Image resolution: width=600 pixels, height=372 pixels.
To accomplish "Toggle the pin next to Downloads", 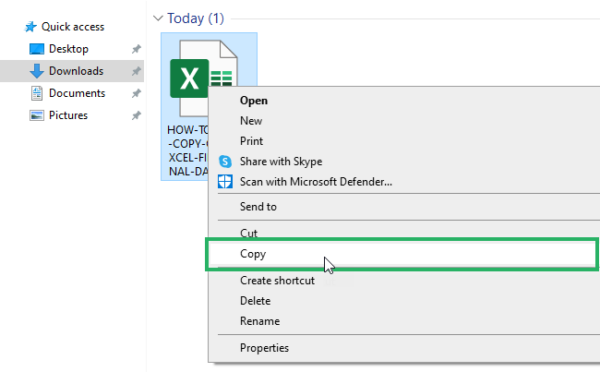I will coord(136,71).
